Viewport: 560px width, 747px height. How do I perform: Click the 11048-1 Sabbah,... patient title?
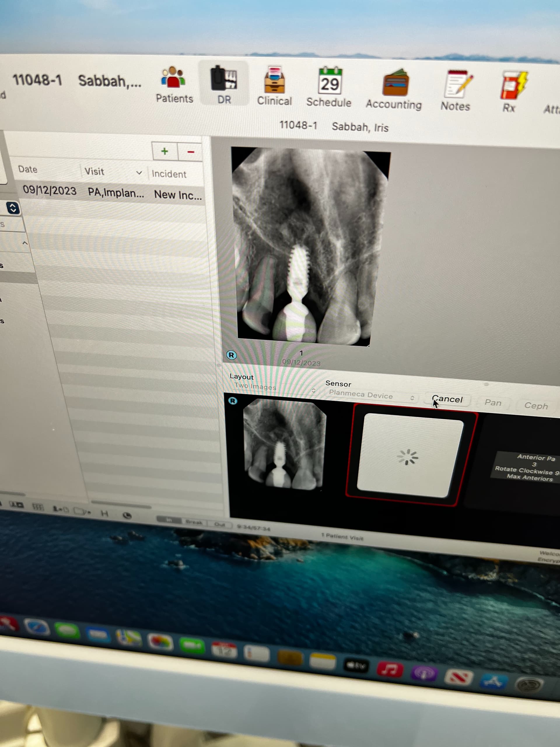[x=77, y=81]
